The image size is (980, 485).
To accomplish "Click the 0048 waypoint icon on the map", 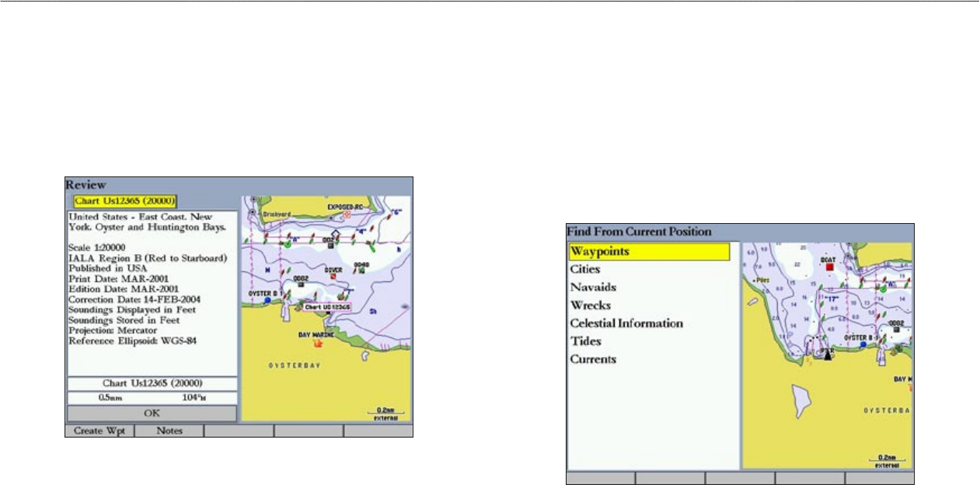I will tap(361, 271).
